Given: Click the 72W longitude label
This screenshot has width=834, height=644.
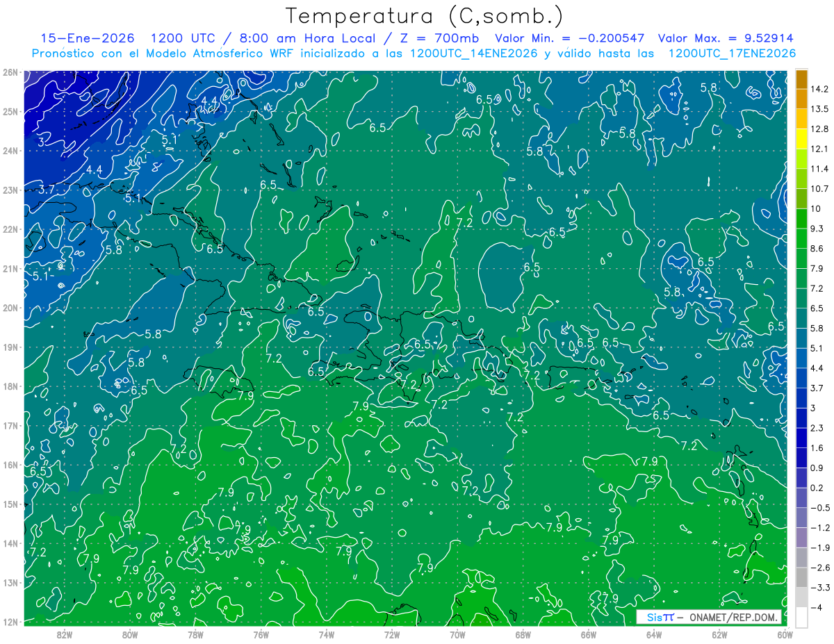Looking at the screenshot, I should [392, 634].
